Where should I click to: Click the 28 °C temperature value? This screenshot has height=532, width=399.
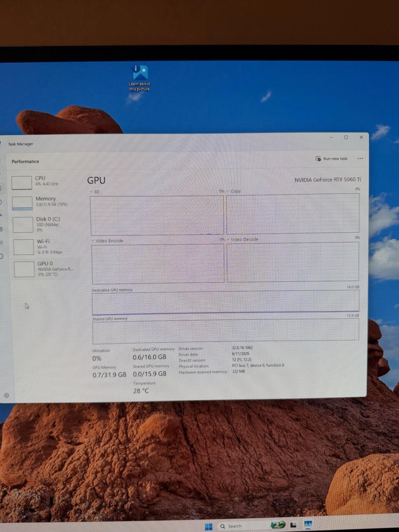click(x=141, y=391)
